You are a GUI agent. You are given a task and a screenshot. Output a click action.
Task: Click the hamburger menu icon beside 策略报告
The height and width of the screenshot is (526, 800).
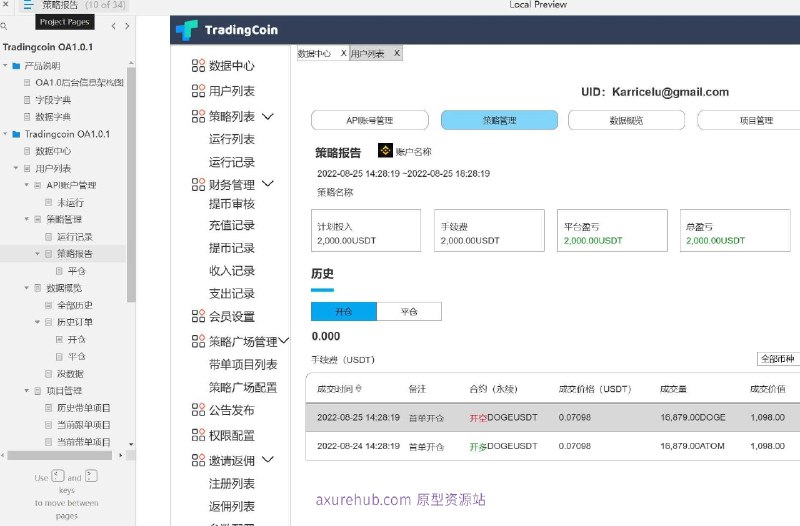28,5
